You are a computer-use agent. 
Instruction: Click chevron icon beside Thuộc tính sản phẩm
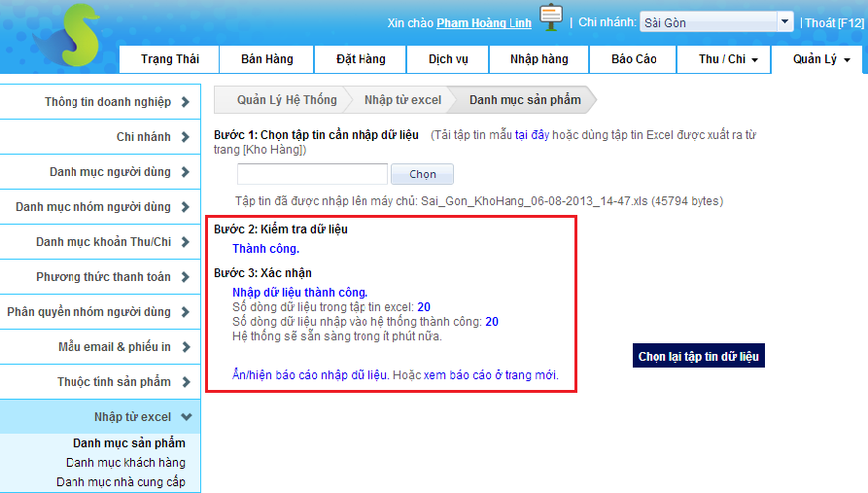pos(186,382)
